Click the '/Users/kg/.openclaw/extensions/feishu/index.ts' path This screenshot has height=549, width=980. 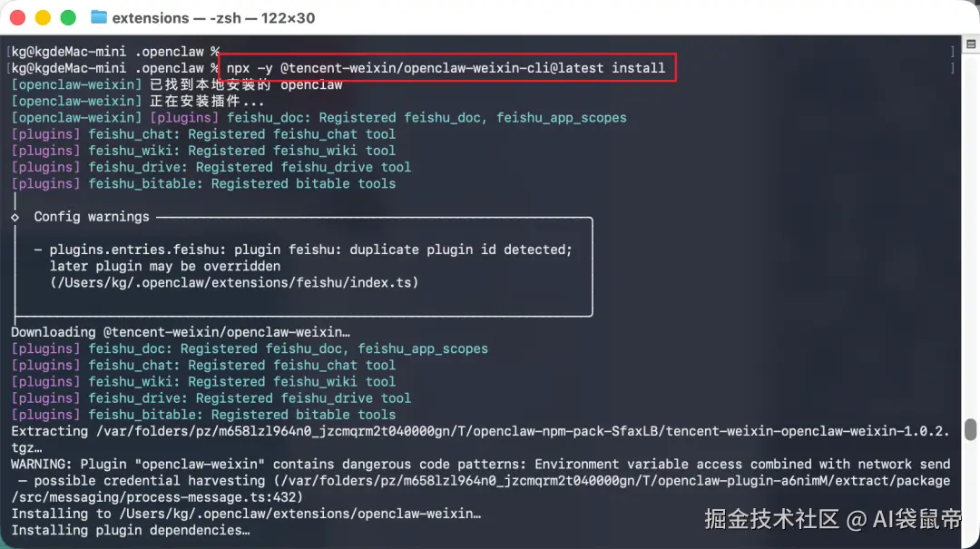click(234, 282)
